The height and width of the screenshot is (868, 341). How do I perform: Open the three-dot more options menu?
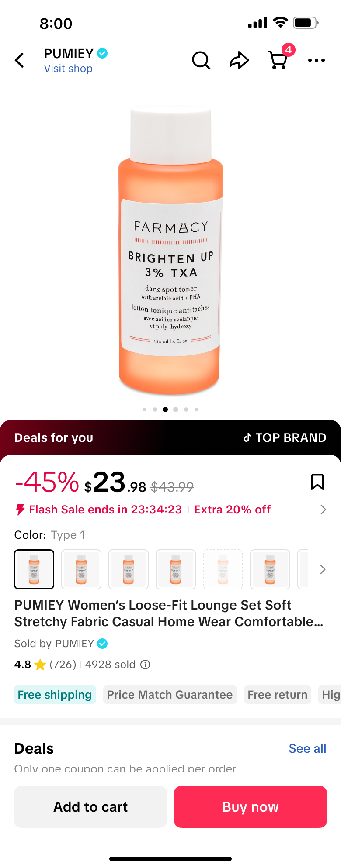[x=316, y=60]
